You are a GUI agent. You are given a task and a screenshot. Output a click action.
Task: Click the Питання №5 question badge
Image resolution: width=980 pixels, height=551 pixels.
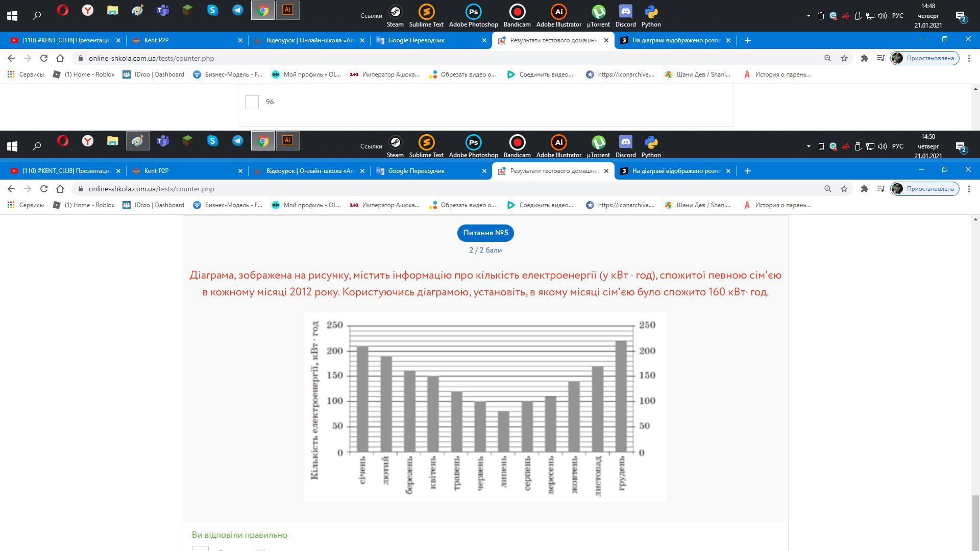[485, 233]
